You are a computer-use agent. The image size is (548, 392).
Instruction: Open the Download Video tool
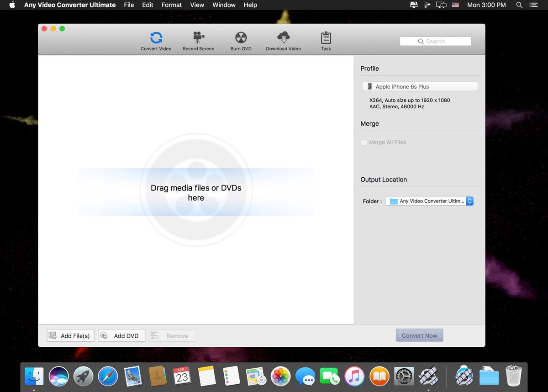[283, 41]
